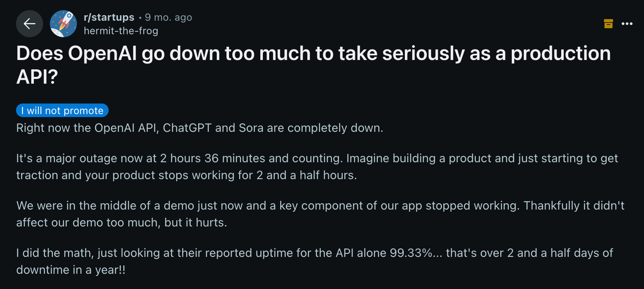Select the 'I will not promote' flair
The image size is (644, 289).
coord(63,111)
